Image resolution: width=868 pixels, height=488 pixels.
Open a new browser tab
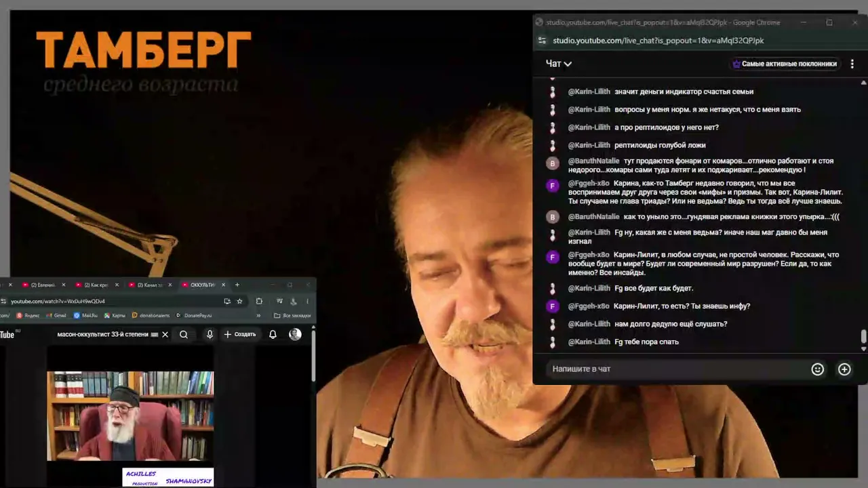pyautogui.click(x=237, y=285)
